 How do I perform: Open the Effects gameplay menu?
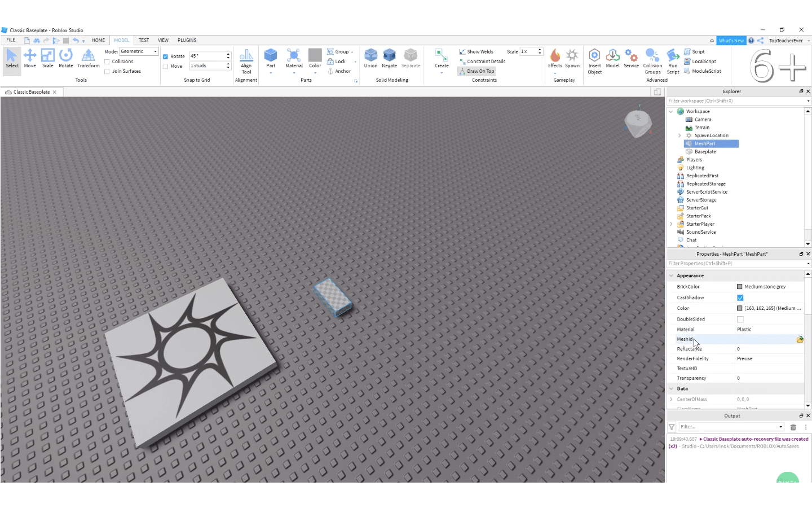(x=555, y=59)
